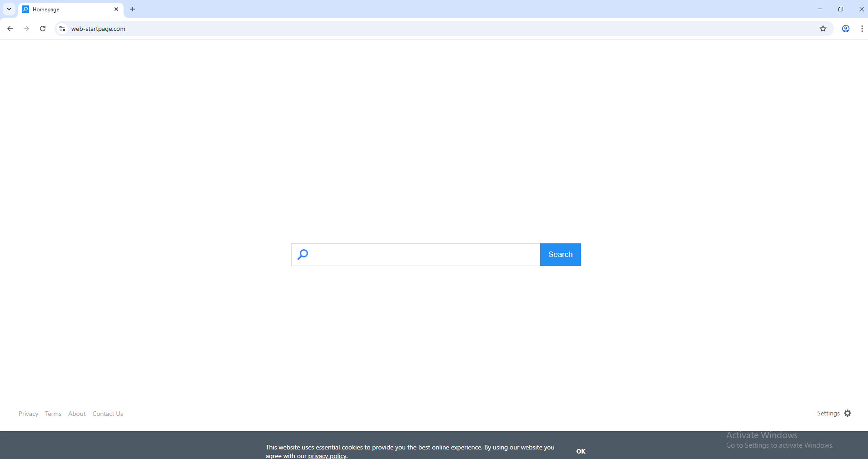Click the browser forward arrow
Image resolution: width=868 pixels, height=459 pixels.
26,29
